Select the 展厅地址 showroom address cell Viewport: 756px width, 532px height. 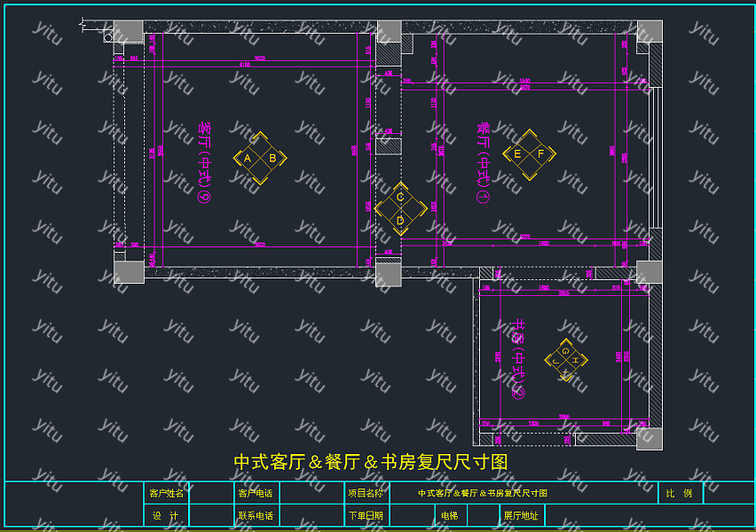tap(522, 515)
